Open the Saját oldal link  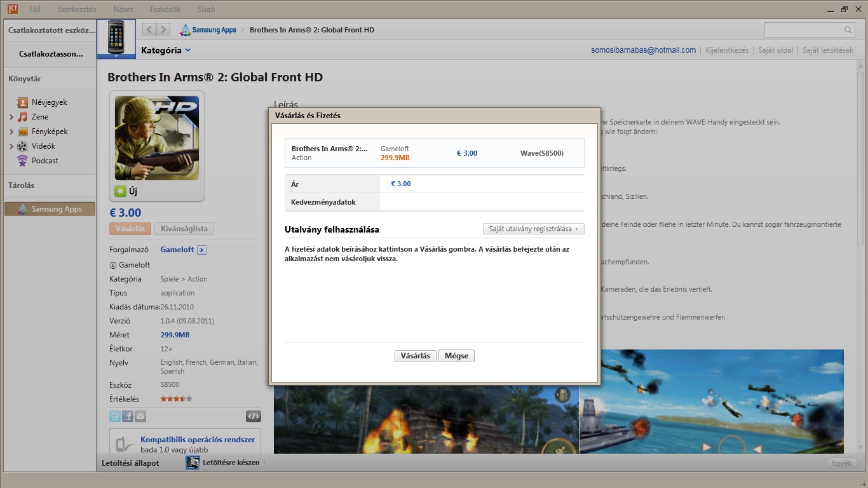point(775,50)
